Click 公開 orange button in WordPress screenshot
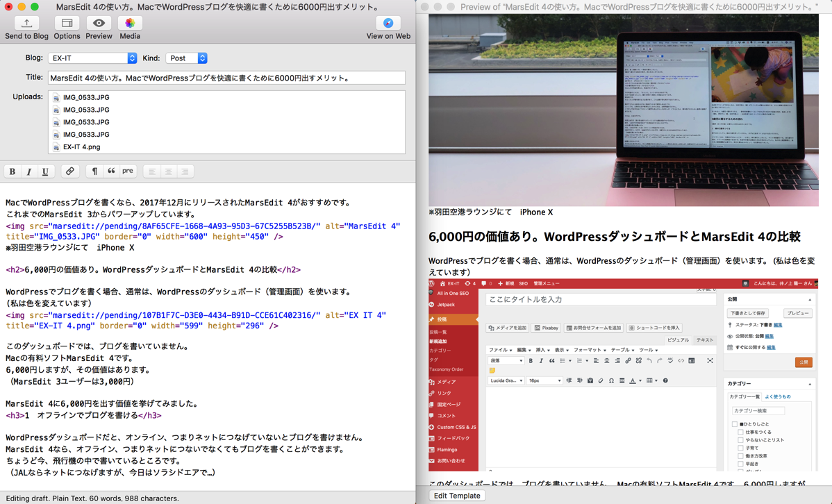 (x=804, y=362)
